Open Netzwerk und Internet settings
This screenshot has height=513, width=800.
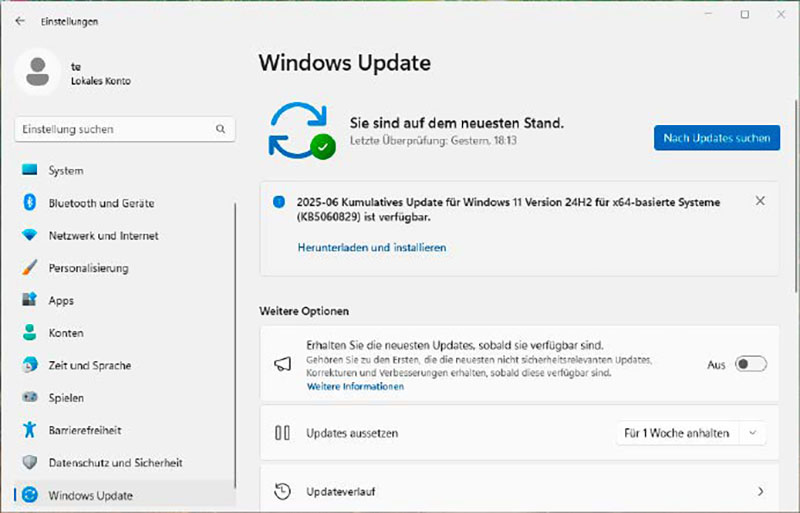click(x=124, y=236)
